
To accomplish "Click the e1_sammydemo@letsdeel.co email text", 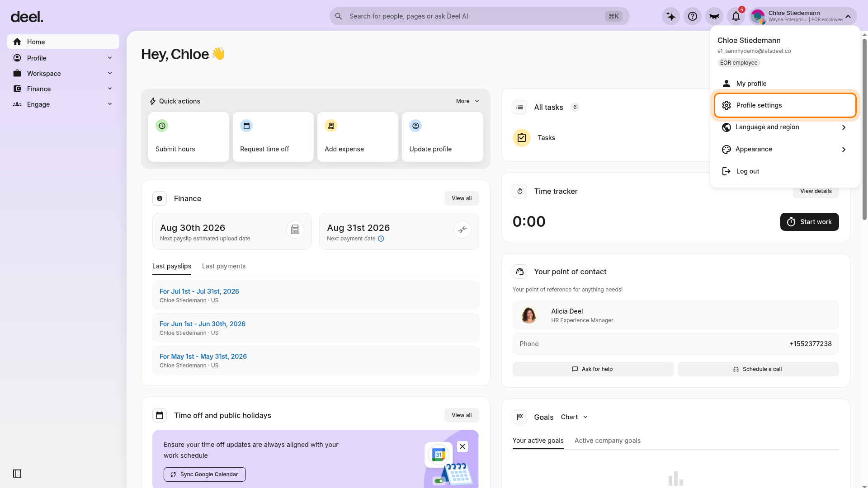I will tap(754, 51).
